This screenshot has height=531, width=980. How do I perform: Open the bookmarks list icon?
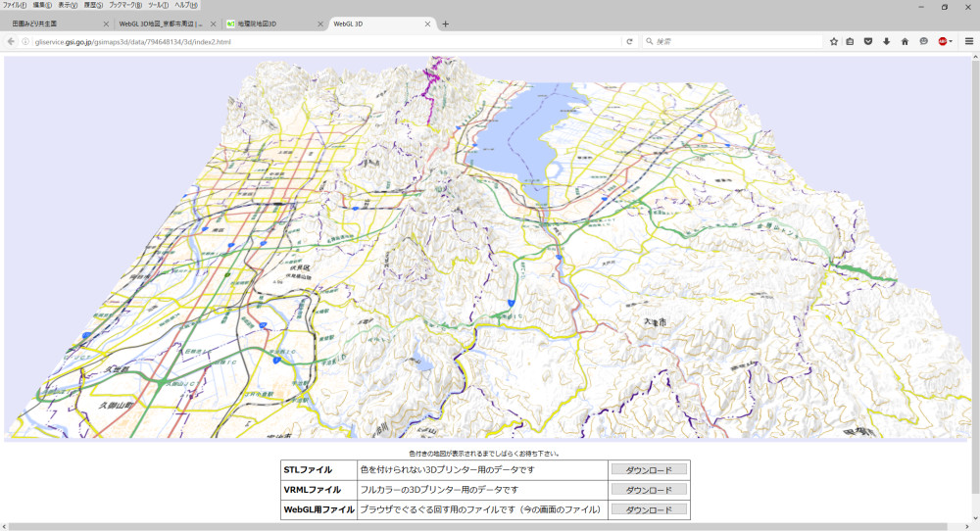(x=850, y=41)
